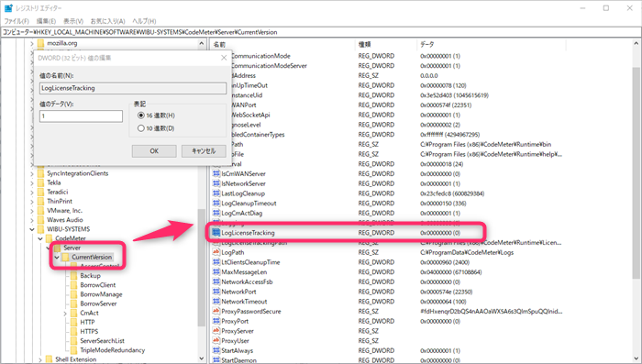The image size is (642, 364).
Task: Click the DWORD icon of StartAlways
Action: point(216,350)
